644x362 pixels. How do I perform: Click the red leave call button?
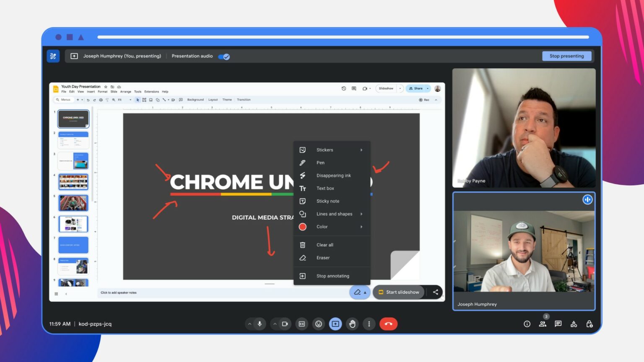[x=388, y=324]
